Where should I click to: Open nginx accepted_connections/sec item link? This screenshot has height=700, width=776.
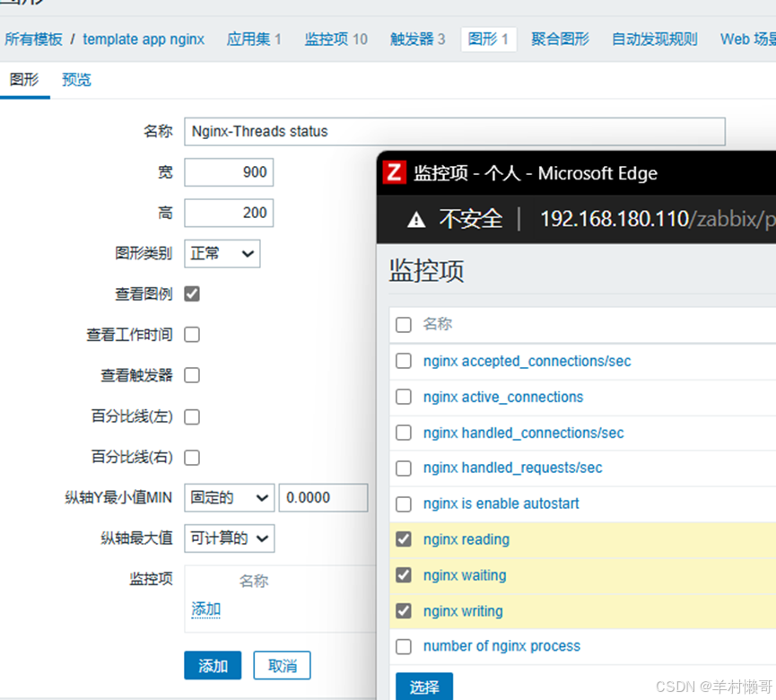528,362
